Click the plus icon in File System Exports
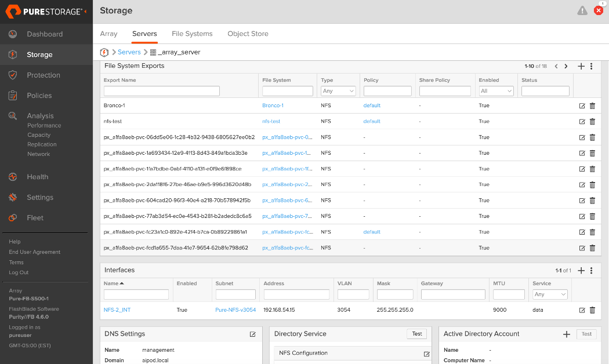Viewport: 609px width, 364px height. pos(581,66)
